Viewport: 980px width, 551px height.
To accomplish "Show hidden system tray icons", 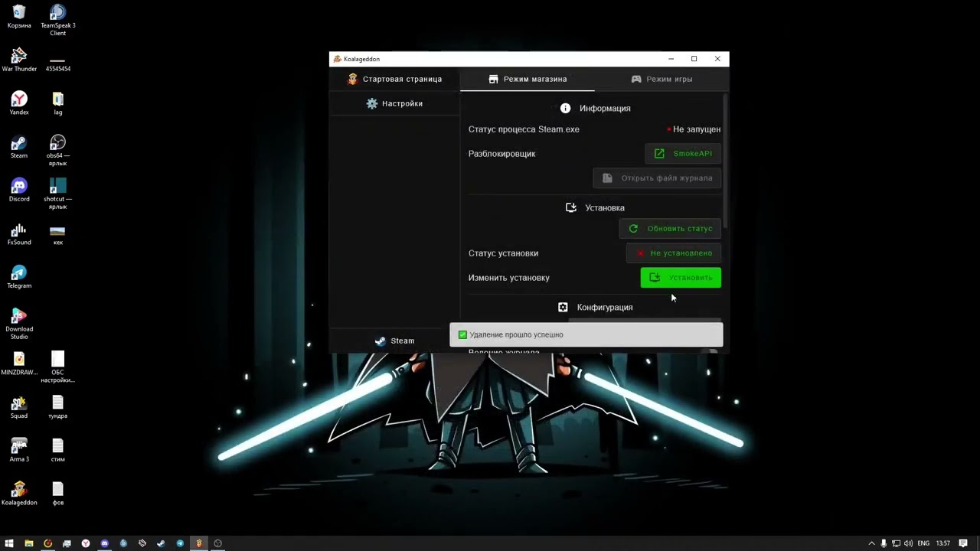I will (x=871, y=543).
